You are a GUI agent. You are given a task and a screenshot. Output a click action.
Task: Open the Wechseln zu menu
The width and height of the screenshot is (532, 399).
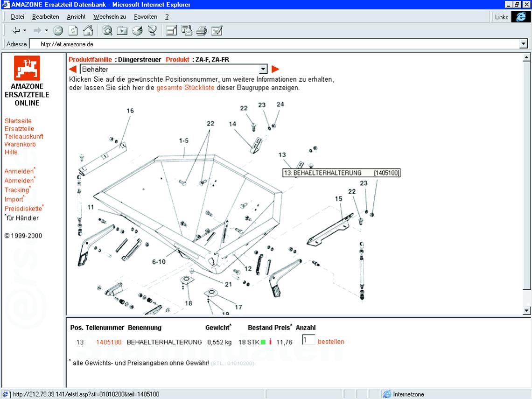click(110, 17)
